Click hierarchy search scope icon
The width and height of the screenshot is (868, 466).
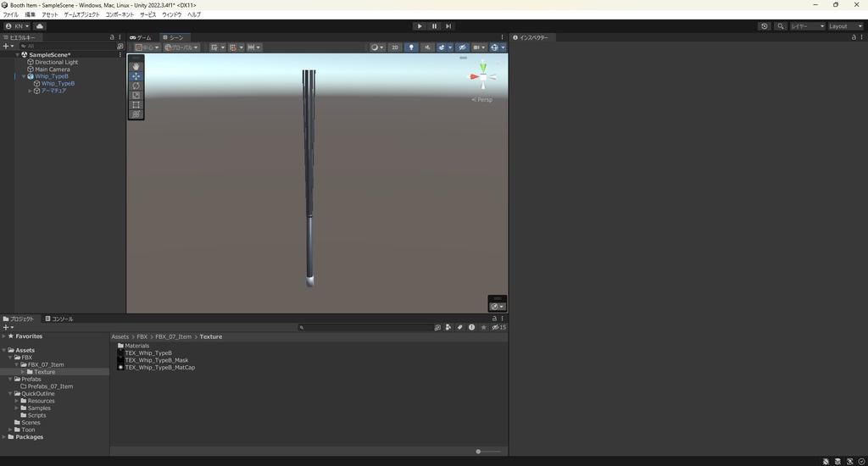120,47
